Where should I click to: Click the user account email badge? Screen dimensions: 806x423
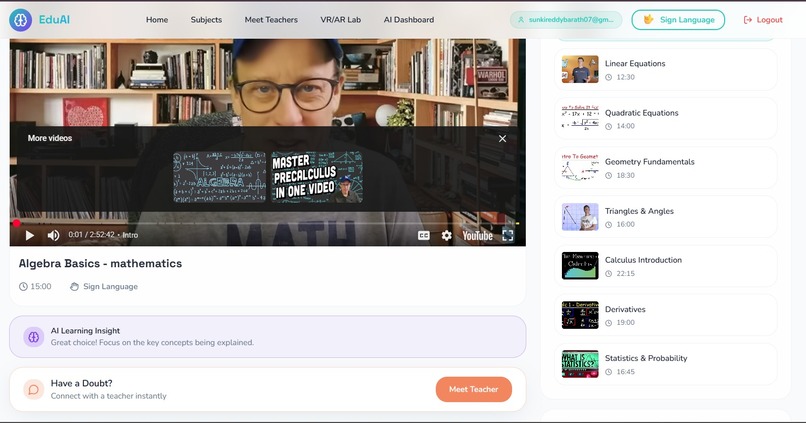(566, 20)
